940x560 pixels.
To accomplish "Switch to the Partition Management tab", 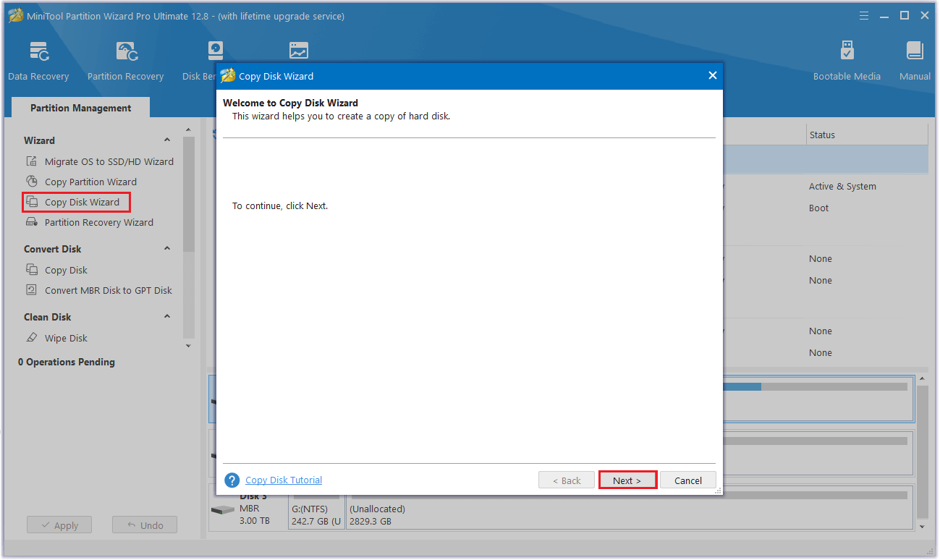I will pos(80,109).
